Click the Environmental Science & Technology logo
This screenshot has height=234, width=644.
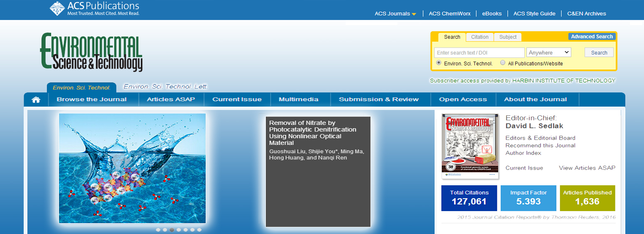(91, 52)
